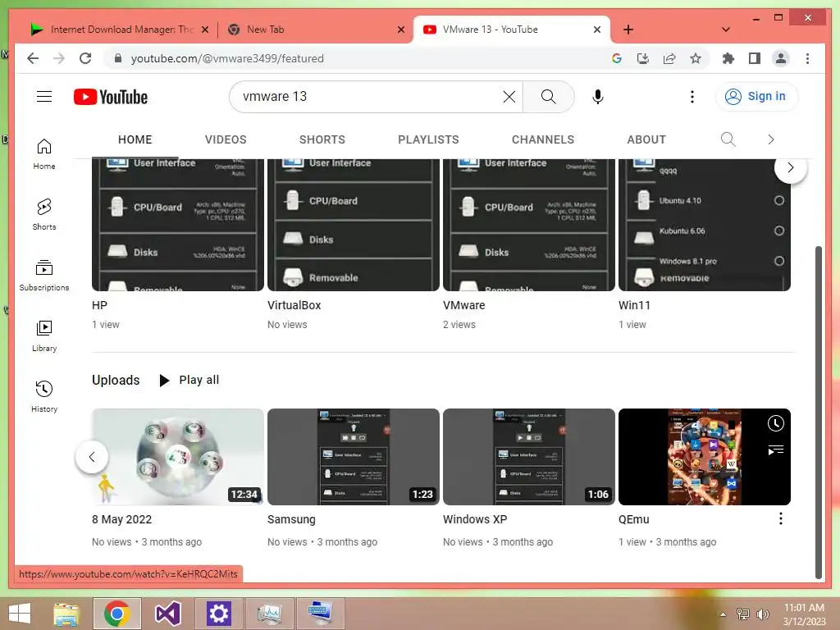Viewport: 840px width, 630px height.
Task: Click the YouTube logo
Action: tap(111, 97)
